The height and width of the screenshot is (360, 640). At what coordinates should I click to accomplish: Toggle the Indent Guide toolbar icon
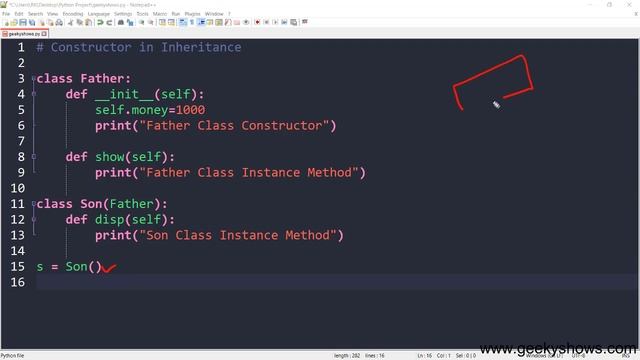point(201,22)
